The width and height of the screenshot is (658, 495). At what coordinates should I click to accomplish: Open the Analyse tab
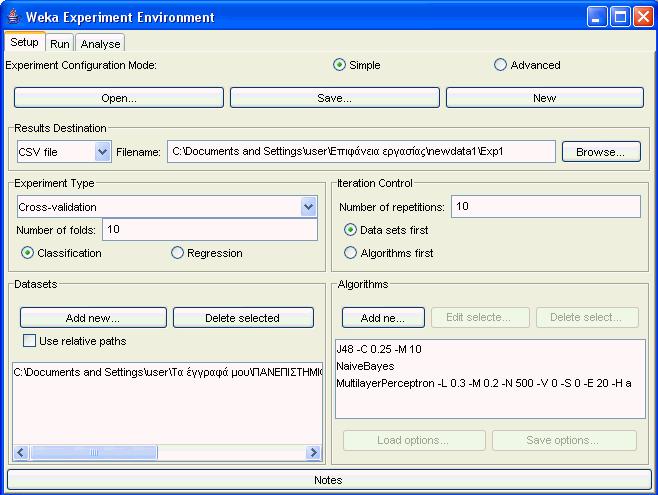point(100,44)
